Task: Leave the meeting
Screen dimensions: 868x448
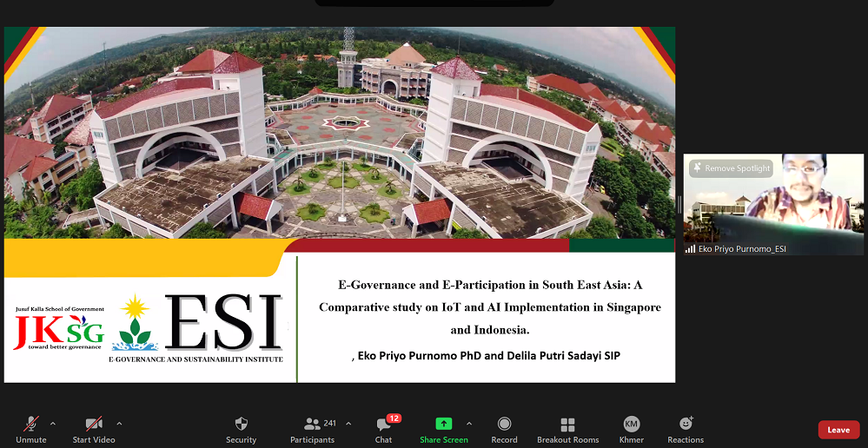Action: click(838, 430)
